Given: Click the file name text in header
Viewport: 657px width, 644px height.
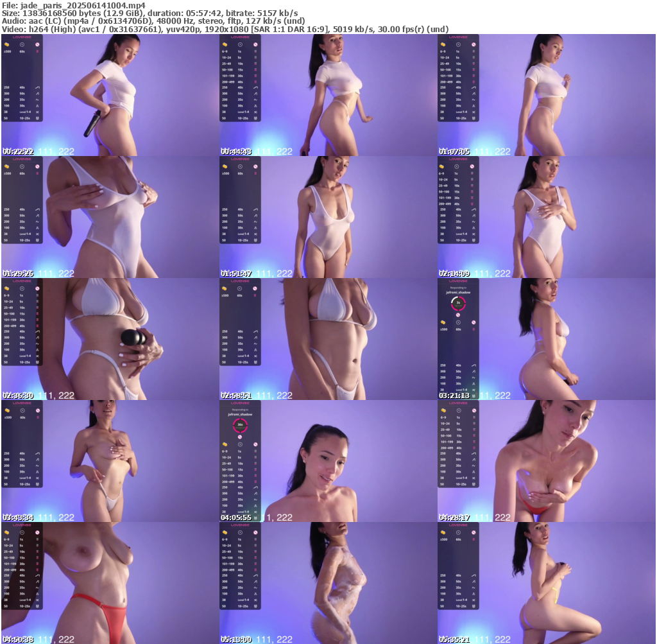Looking at the screenshot, I should pos(74,5).
